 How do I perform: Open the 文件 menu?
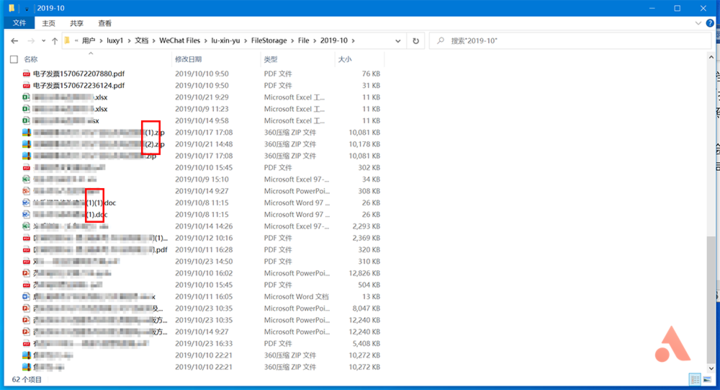[x=19, y=23]
